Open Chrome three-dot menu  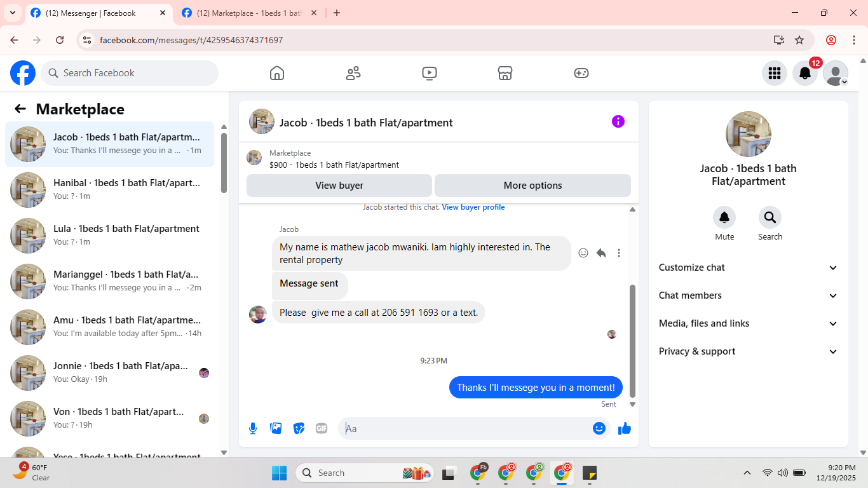pos(854,40)
